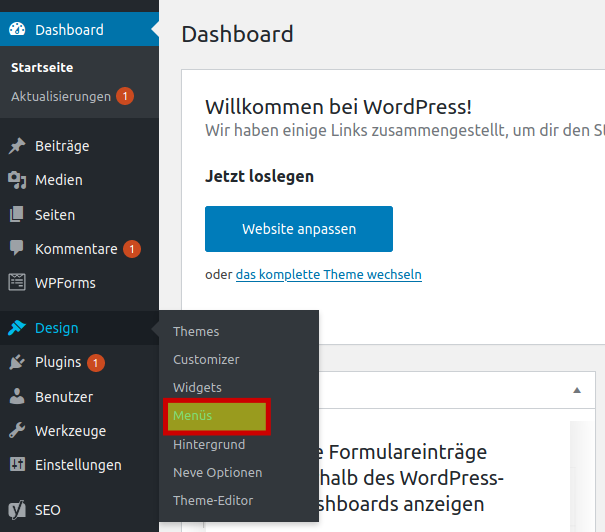Click the 'Willkommen bei WordPress!' heading
Screen dimensions: 605x532
[x=338, y=107]
